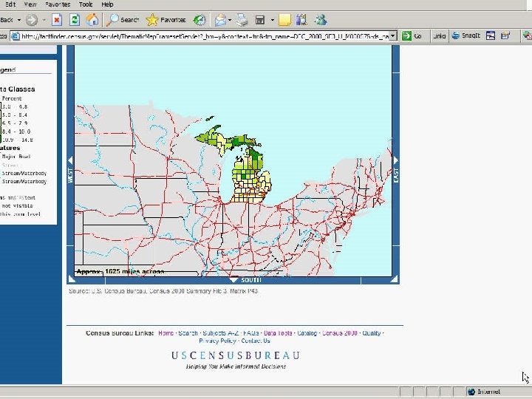This screenshot has width=532, height=399.
Task: Open the Favorites menu
Action: (58, 4)
